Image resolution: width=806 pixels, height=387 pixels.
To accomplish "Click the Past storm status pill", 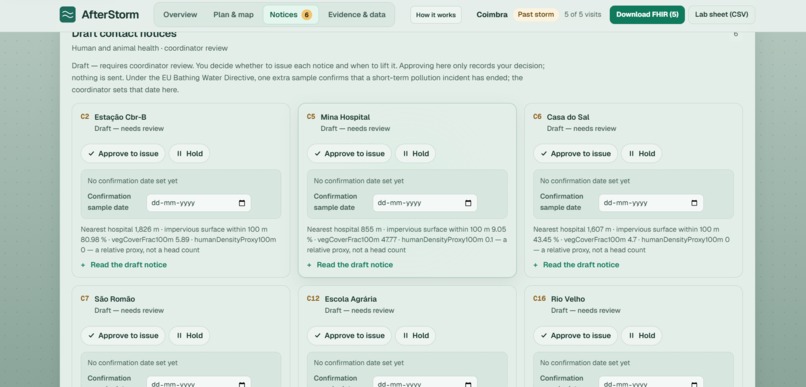I will tap(536, 14).
